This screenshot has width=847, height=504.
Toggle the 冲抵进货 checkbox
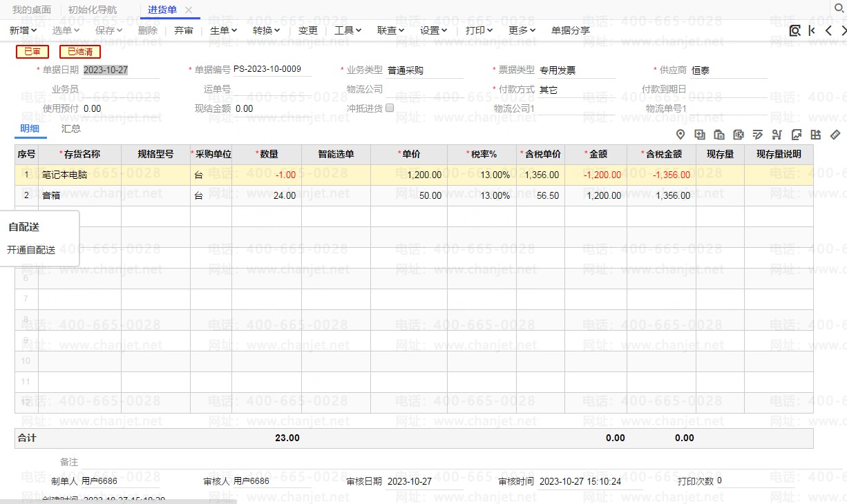click(390, 108)
